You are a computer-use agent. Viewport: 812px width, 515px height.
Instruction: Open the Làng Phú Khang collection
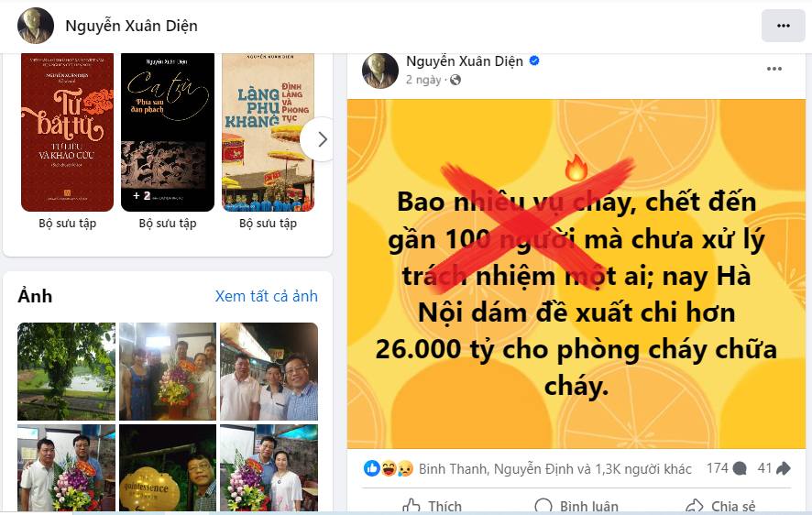(x=268, y=133)
